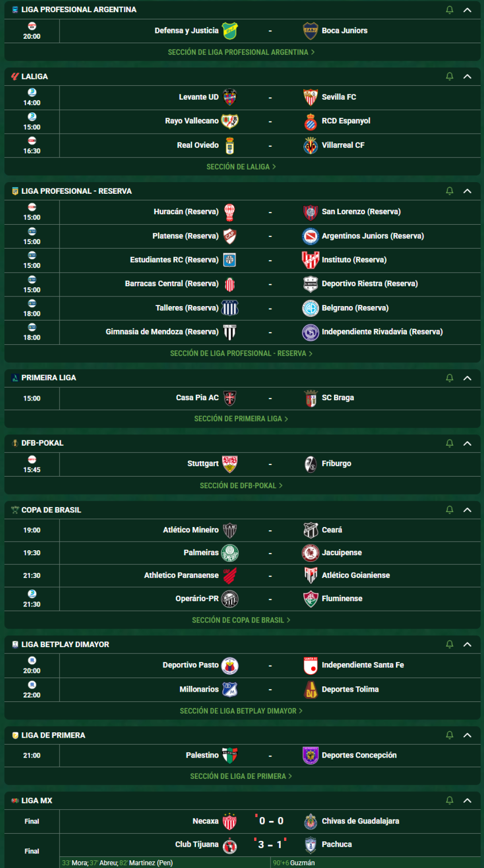Turn on alerts bell for Liga MX
Image resolution: width=484 pixels, height=868 pixels.
coord(450,801)
